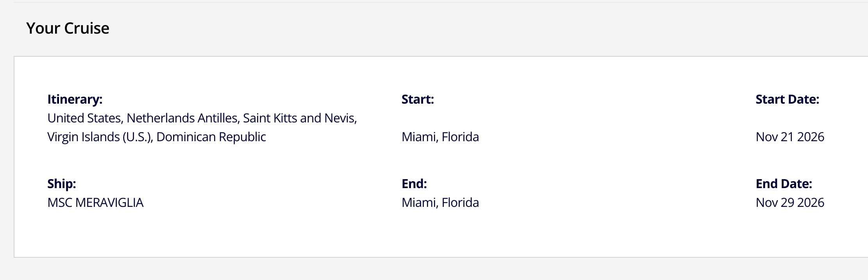The image size is (868, 280).
Task: Click Netherlands Antilles in the itinerary list
Action: tap(182, 118)
